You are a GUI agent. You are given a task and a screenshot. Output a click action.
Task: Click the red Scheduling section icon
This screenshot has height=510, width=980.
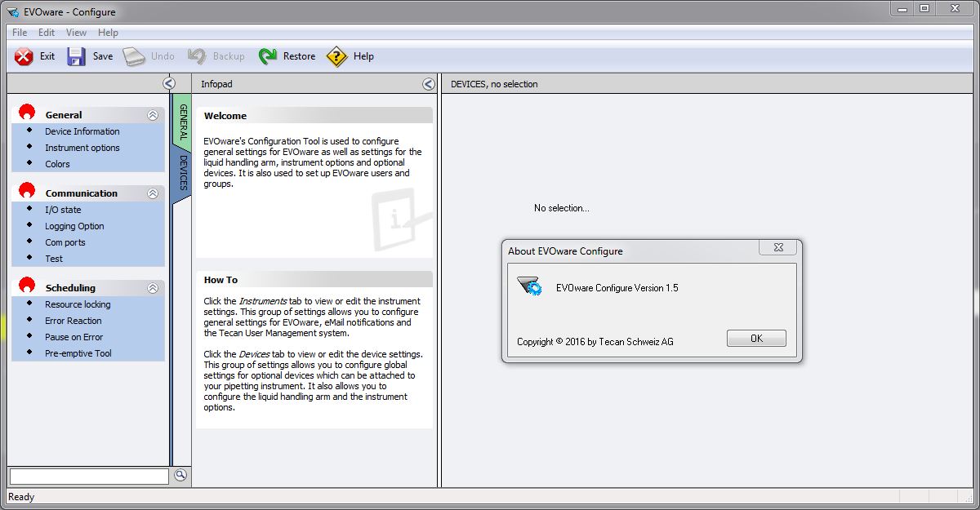27,286
